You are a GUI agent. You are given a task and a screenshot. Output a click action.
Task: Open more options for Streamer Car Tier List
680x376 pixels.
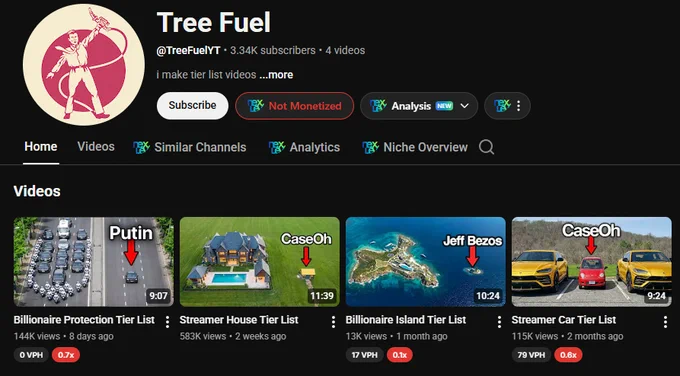coord(665,321)
